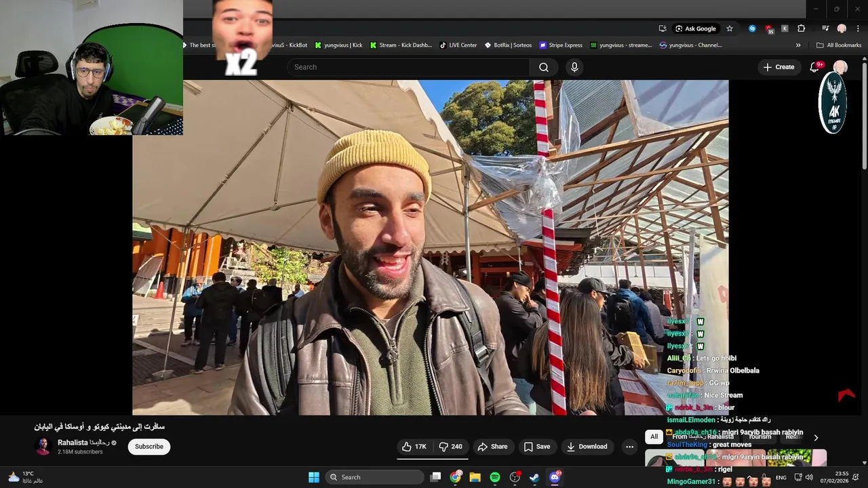
Task: Open the yungvixus - streame... bookmark
Action: 621,45
